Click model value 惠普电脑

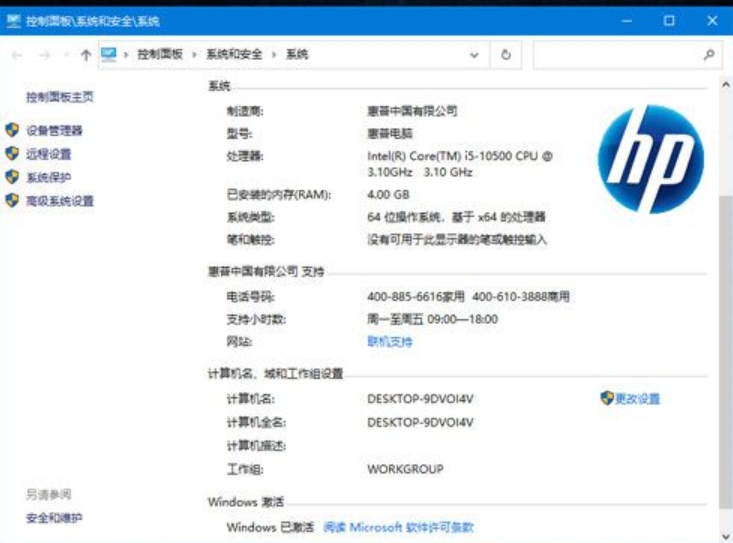tap(390, 134)
